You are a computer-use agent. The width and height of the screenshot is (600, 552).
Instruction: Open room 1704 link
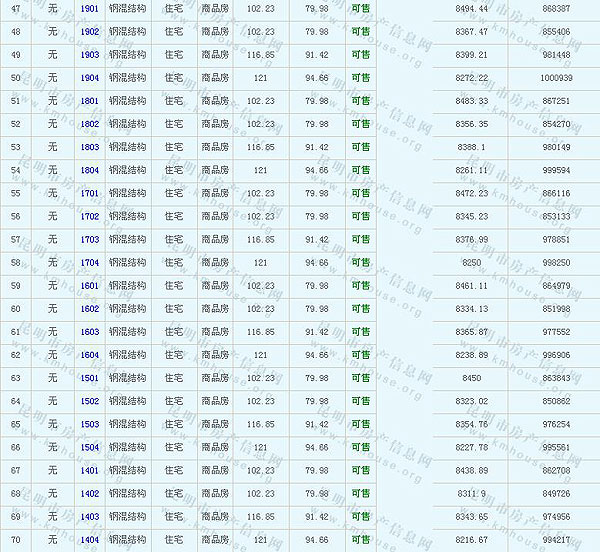(90, 262)
